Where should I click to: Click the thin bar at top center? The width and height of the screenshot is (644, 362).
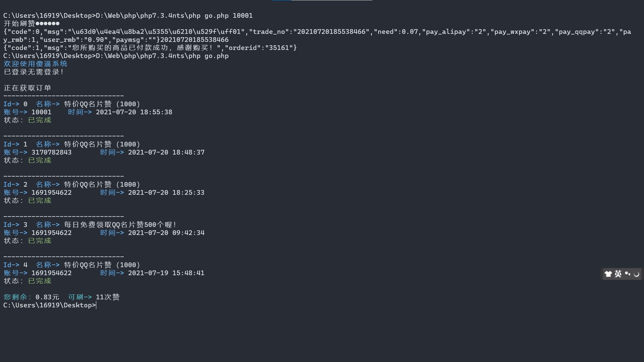[x=321, y=0]
